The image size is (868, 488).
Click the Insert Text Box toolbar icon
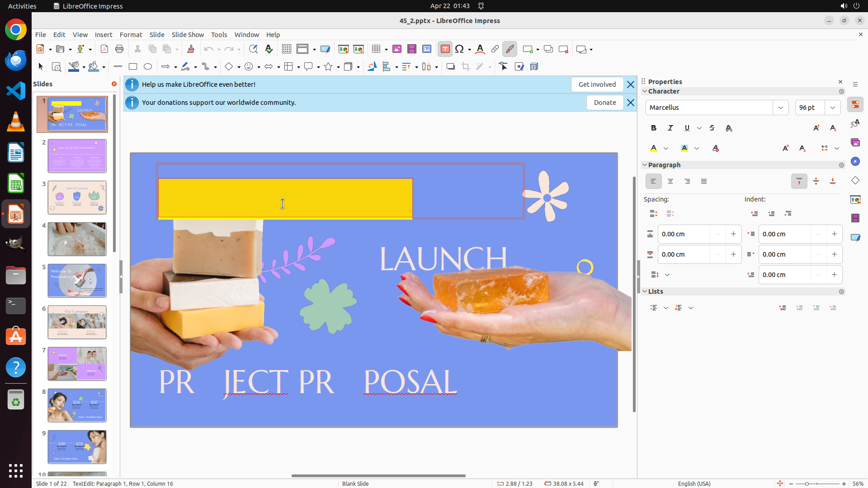445,49
